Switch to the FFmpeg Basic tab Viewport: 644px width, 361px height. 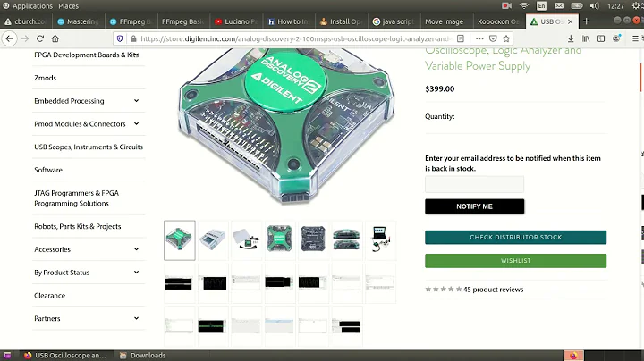pyautogui.click(x=182, y=21)
